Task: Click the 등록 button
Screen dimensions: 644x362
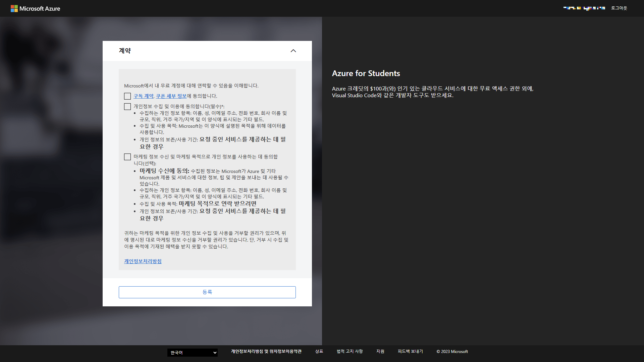Action: click(207, 292)
